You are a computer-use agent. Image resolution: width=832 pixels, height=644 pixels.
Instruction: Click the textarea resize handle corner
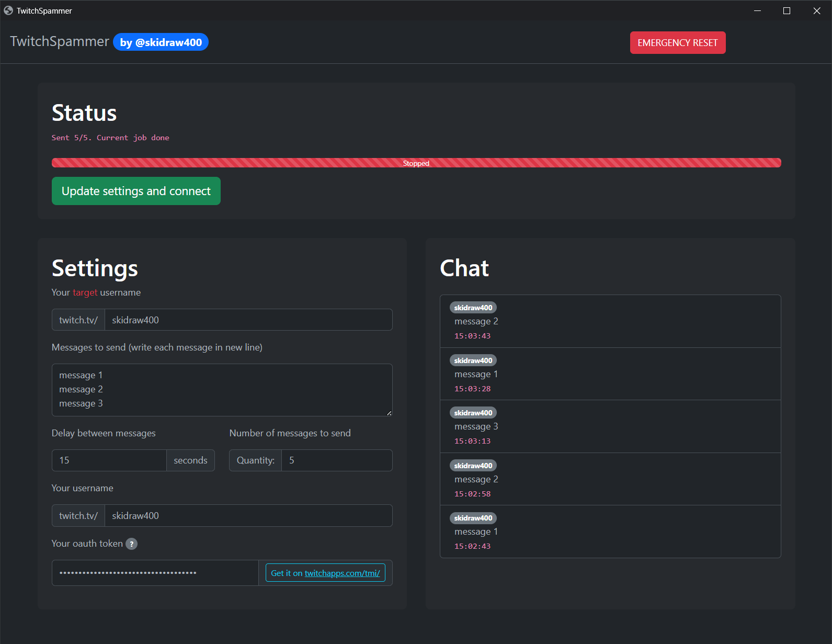click(x=389, y=413)
